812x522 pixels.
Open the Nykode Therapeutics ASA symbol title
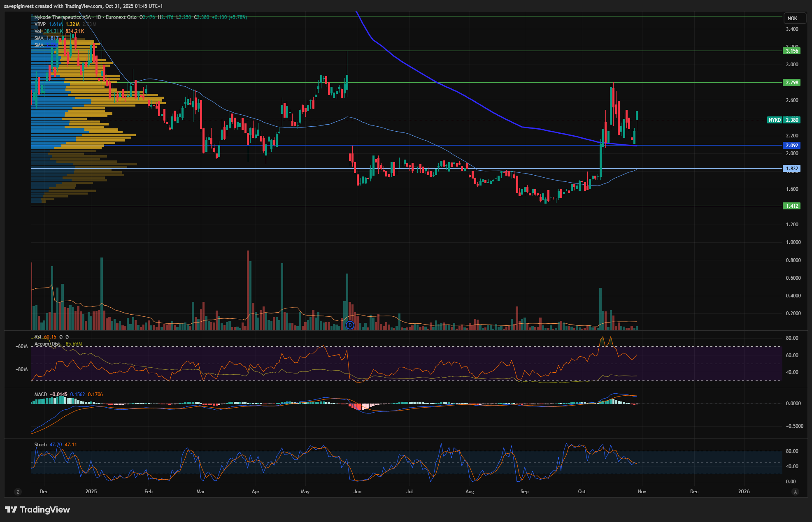63,17
